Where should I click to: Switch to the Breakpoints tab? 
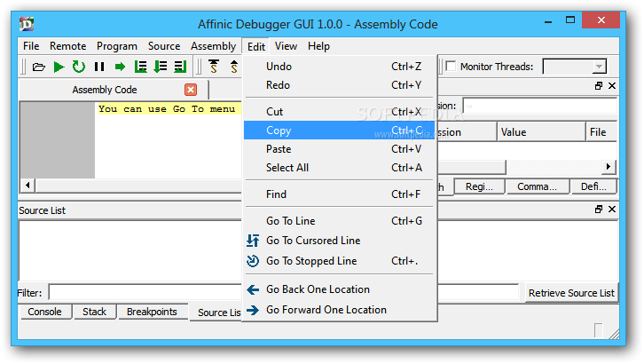[152, 312]
